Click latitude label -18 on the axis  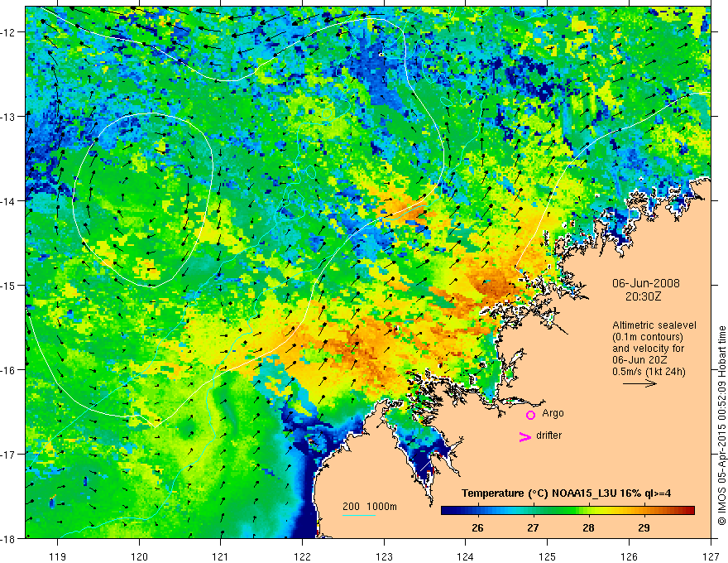pos(8,539)
